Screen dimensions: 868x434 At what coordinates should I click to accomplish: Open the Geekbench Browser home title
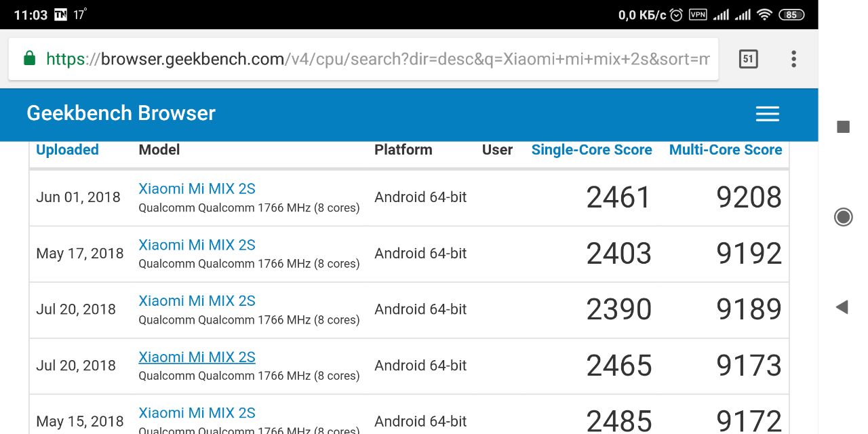tap(121, 113)
